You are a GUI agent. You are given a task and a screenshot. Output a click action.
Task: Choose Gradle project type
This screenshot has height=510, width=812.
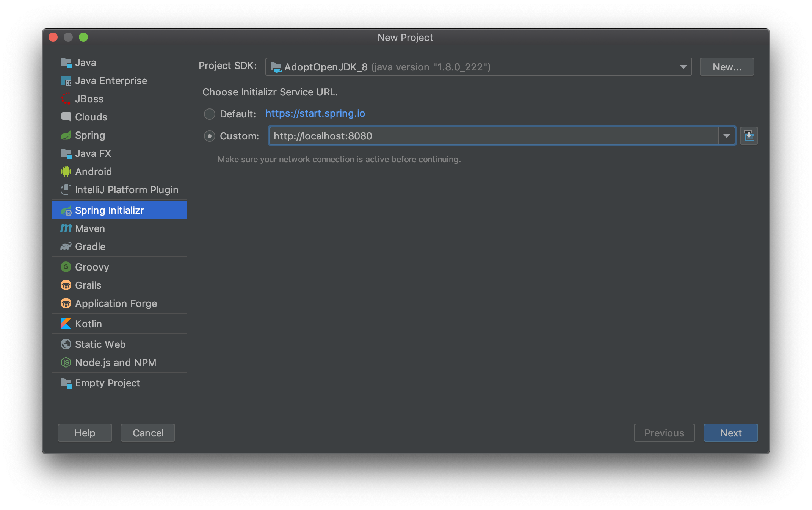coord(119,247)
